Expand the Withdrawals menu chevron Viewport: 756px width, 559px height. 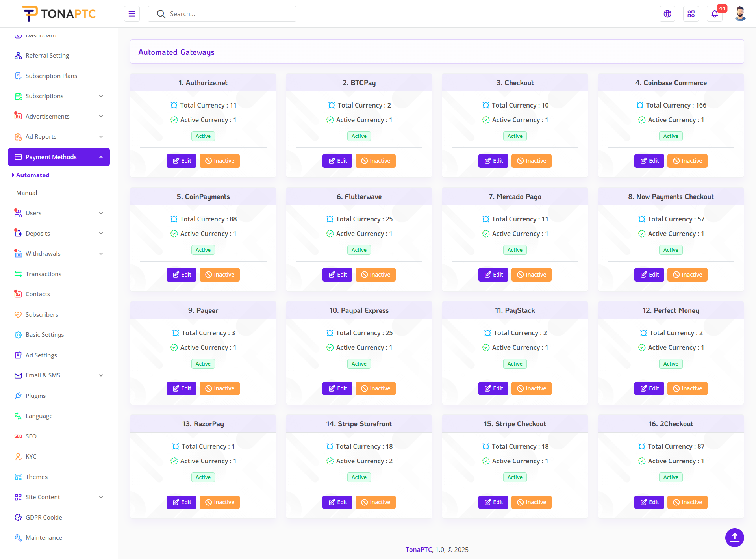[101, 254]
